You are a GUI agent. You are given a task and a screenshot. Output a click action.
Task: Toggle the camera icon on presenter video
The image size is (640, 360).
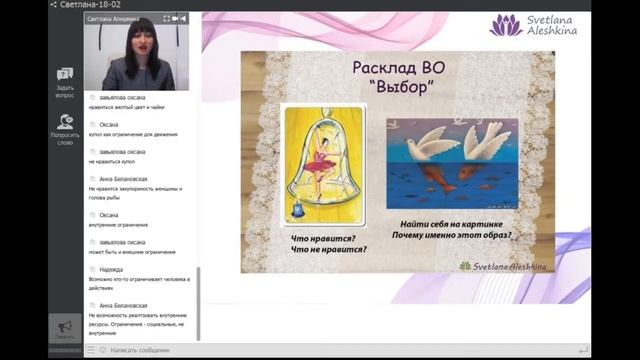tap(175, 19)
